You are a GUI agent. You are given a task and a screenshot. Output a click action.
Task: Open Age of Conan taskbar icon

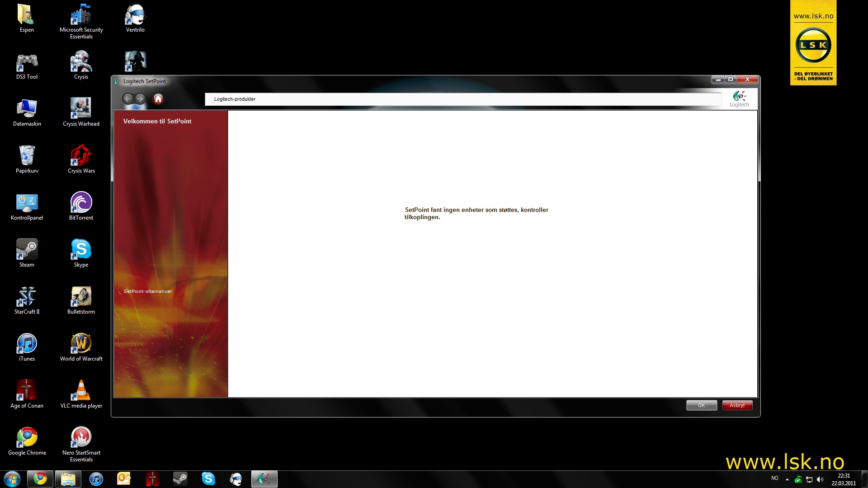(152, 479)
